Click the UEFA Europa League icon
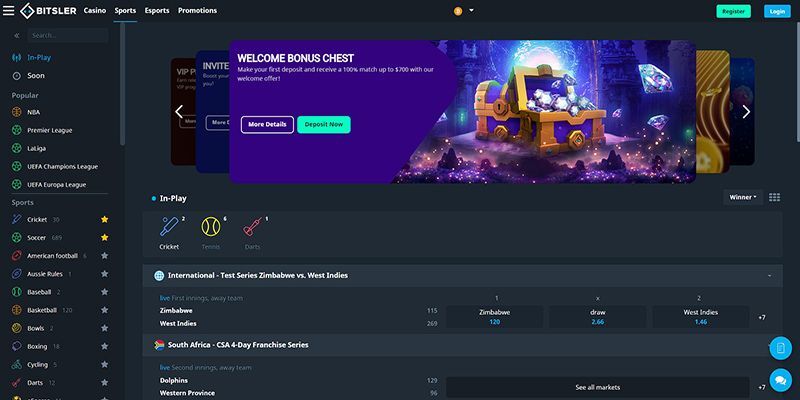800x400 pixels. tap(17, 185)
